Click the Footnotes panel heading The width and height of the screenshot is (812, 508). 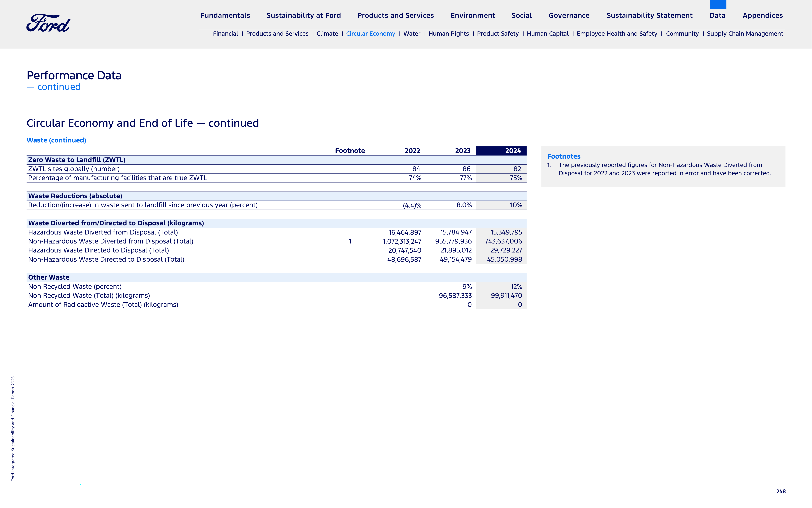(564, 156)
